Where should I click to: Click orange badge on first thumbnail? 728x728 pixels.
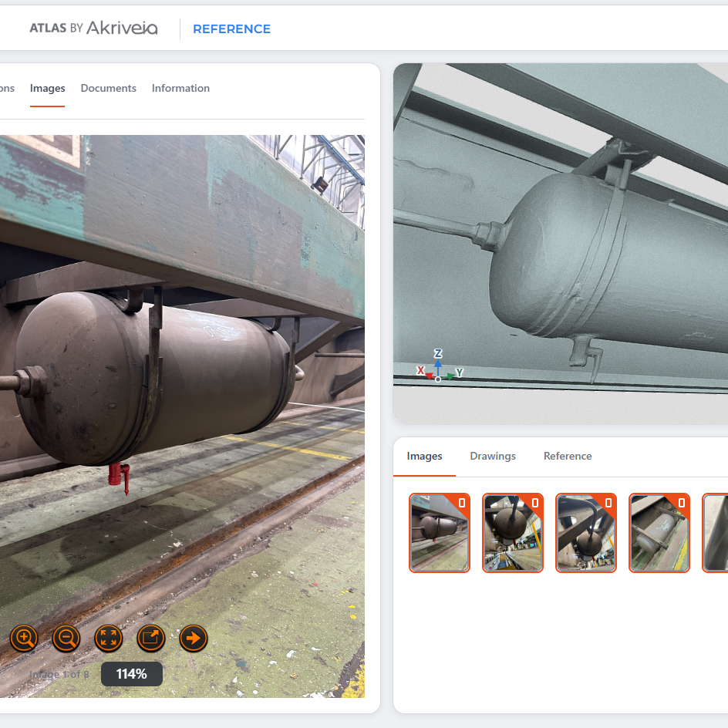[460, 504]
